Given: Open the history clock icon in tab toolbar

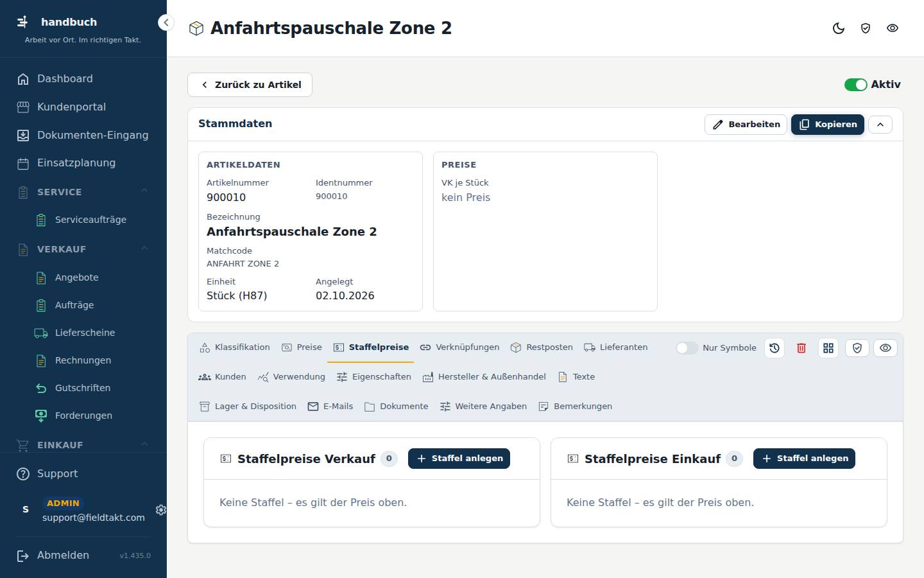Looking at the screenshot, I should 774,348.
